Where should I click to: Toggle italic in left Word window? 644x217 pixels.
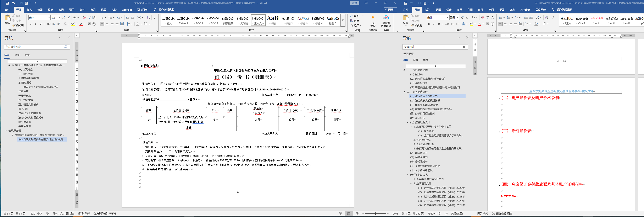35,24
